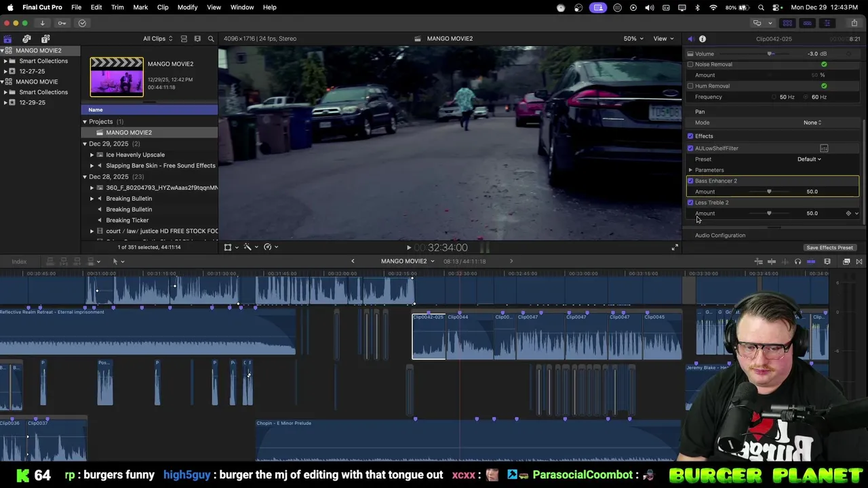Uncheck the Less Treble 2 effect
Screen dimensions: 868x488
coord(690,203)
